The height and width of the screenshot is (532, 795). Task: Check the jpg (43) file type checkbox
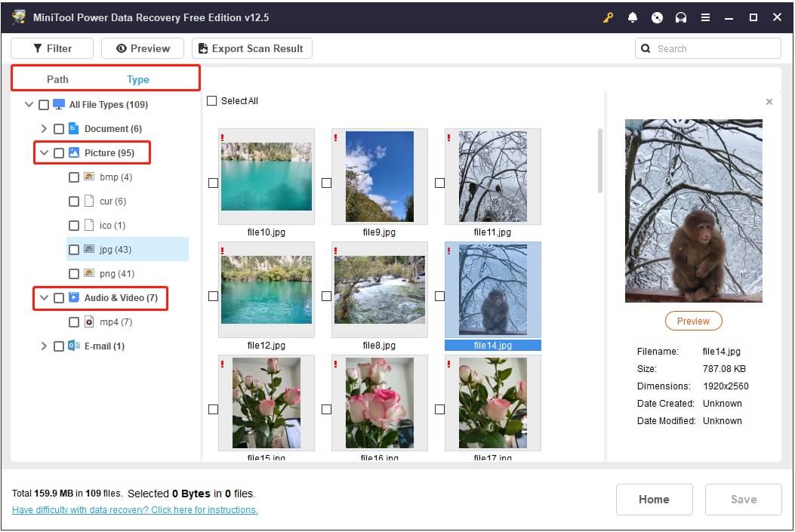pos(74,249)
